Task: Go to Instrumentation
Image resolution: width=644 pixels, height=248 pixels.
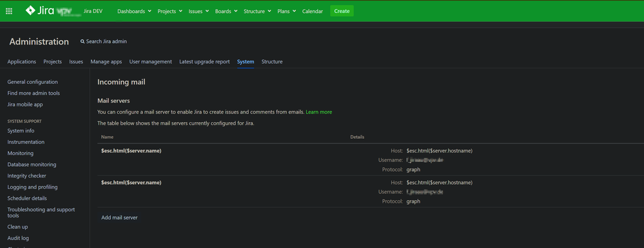Action: [26, 142]
